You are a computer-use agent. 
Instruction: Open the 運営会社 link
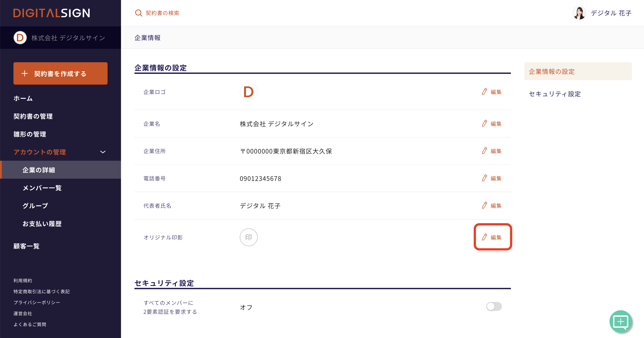[23, 313]
